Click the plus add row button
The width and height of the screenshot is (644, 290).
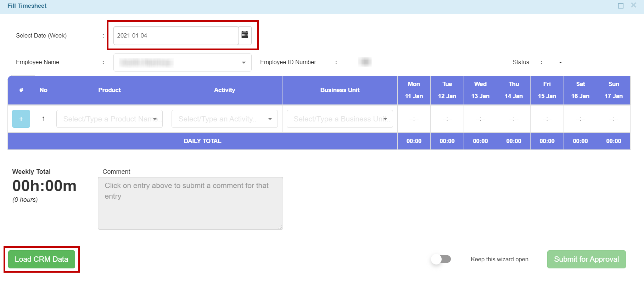click(x=21, y=119)
